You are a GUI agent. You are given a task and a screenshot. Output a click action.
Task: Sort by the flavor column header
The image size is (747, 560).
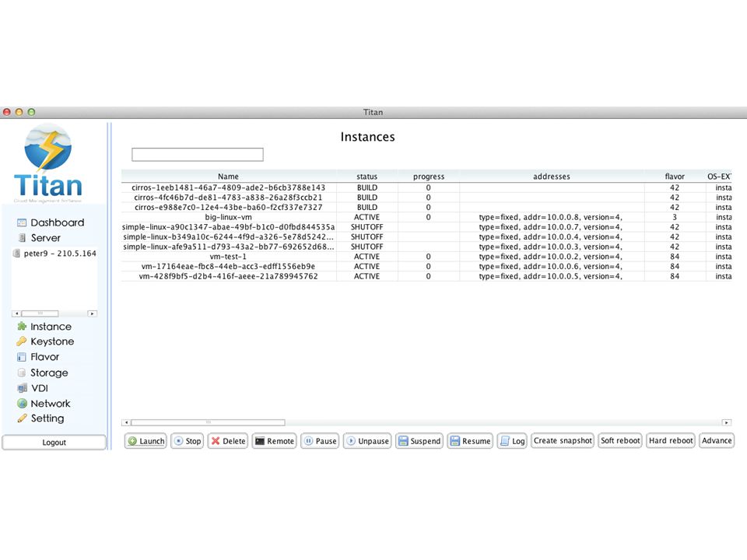point(675,177)
